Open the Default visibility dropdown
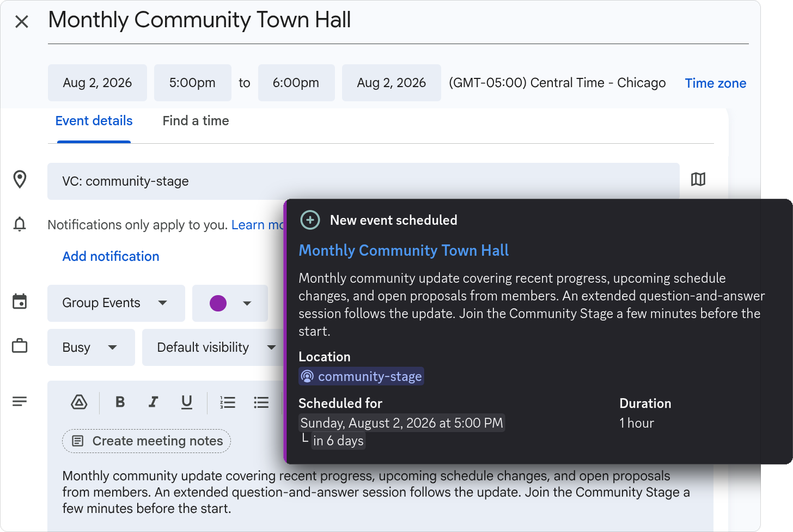Viewport: 793px width, 532px height. click(x=212, y=347)
